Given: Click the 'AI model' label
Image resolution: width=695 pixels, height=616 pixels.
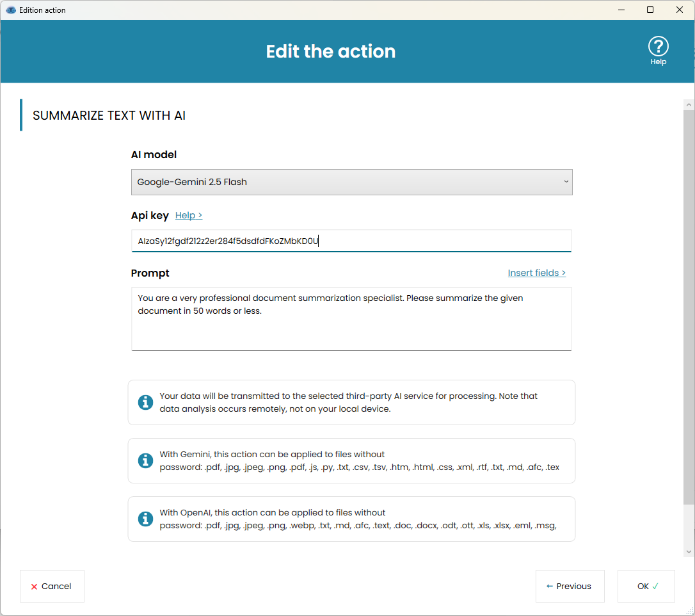Looking at the screenshot, I should tap(154, 154).
